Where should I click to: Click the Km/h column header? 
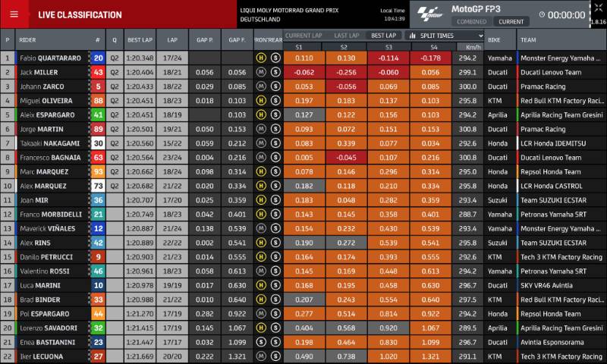pyautogui.click(x=473, y=47)
